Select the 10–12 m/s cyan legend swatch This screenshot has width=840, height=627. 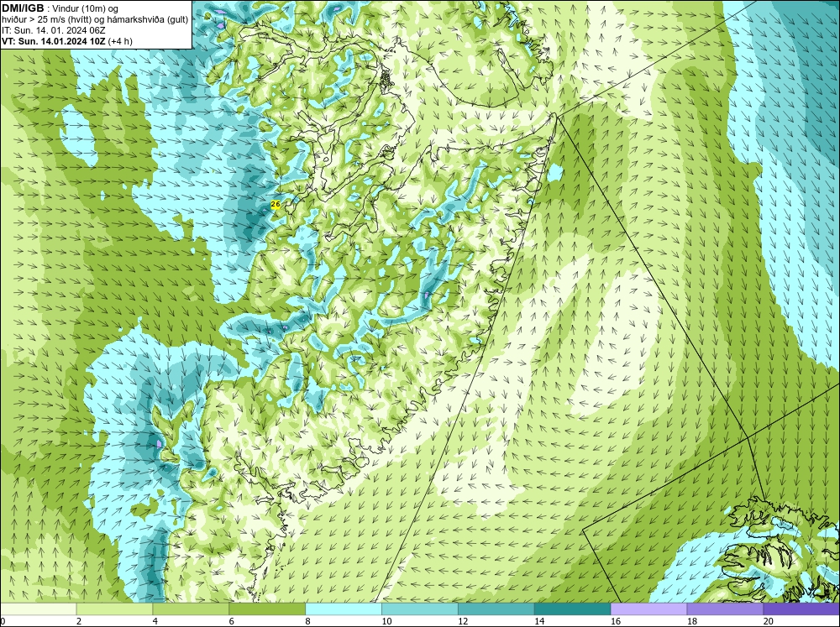pos(419,609)
